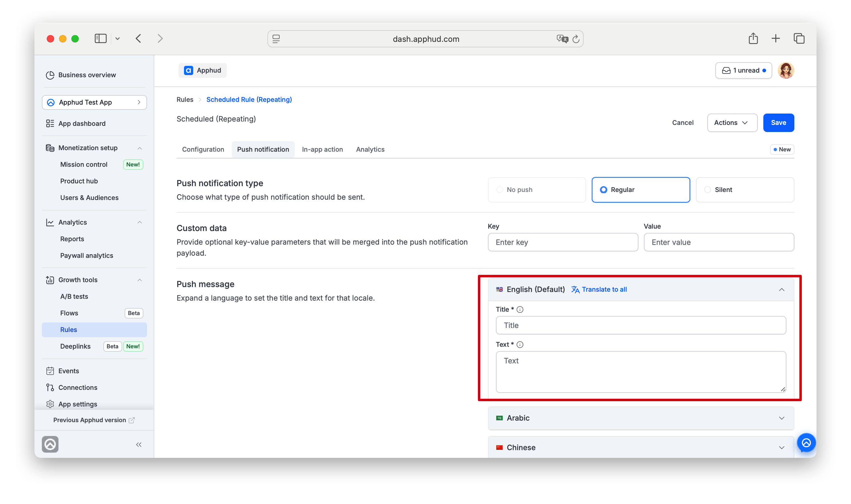This screenshot has height=504, width=851.
Task: Click the dash.apphud.com address bar
Action: click(425, 39)
